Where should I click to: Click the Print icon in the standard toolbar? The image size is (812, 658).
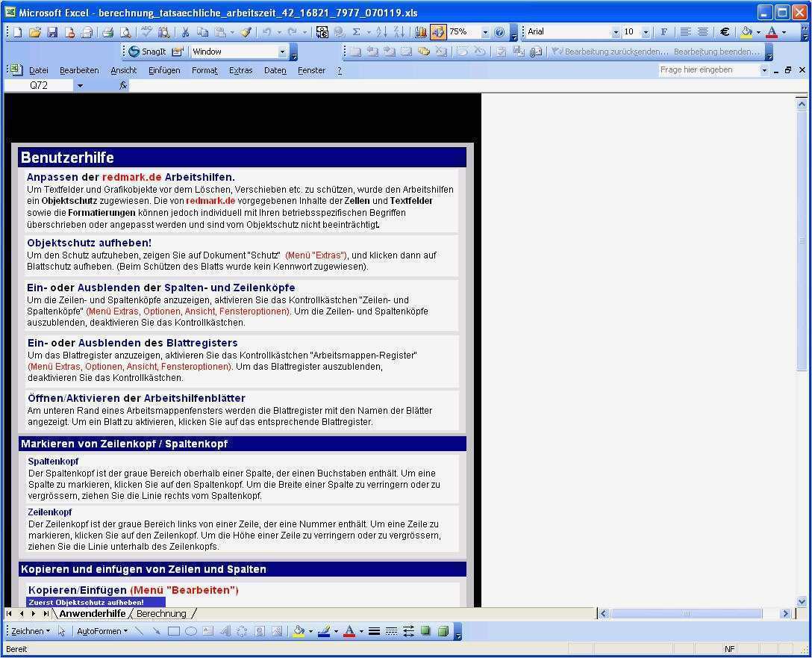[x=107, y=32]
